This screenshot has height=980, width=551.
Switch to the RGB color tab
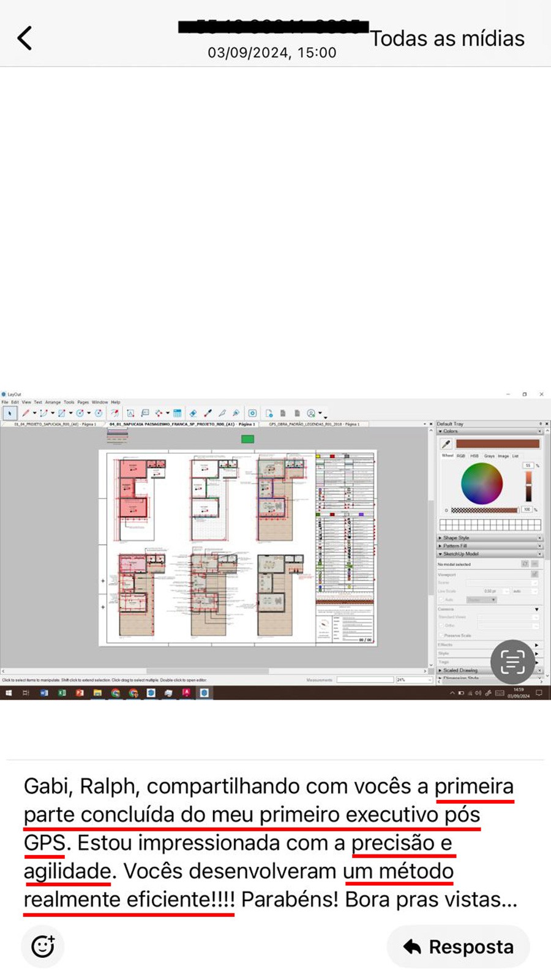(x=460, y=456)
